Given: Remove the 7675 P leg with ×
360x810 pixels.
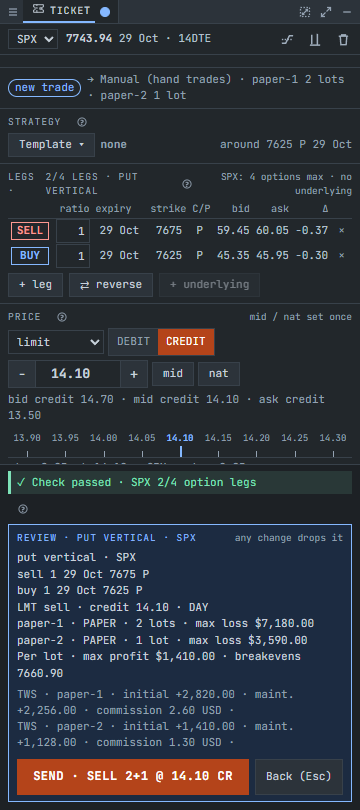Looking at the screenshot, I should pyautogui.click(x=341, y=230).
